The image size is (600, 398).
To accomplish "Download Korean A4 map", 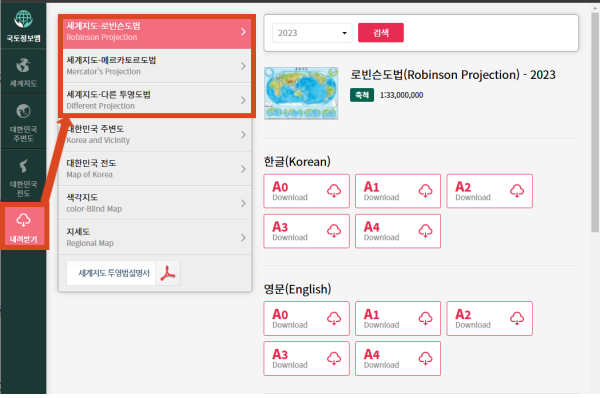I will click(x=398, y=231).
